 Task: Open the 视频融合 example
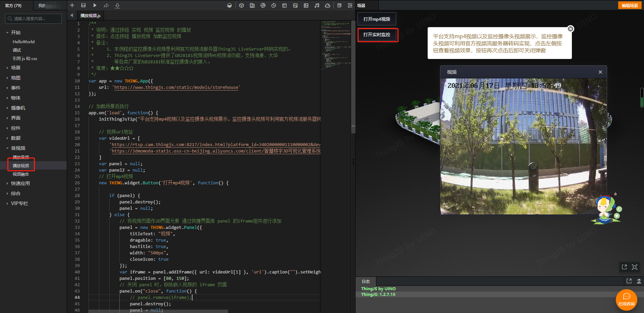tap(21, 174)
